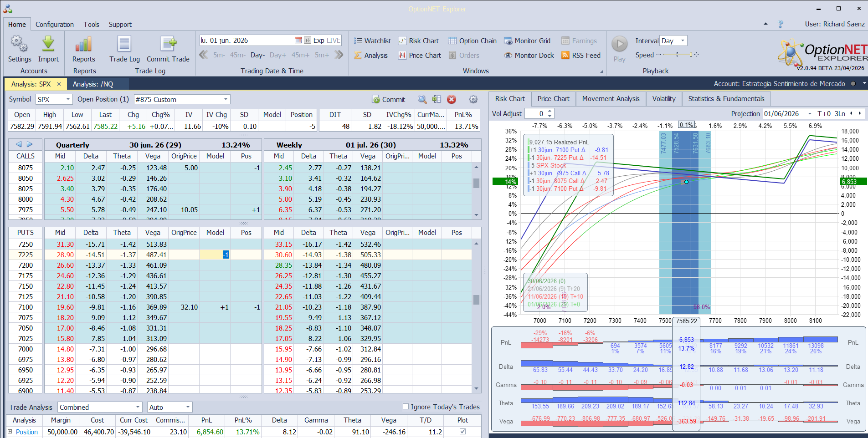Image resolution: width=868 pixels, height=438 pixels.
Task: Open analysis gear settings icon
Action: [473, 99]
